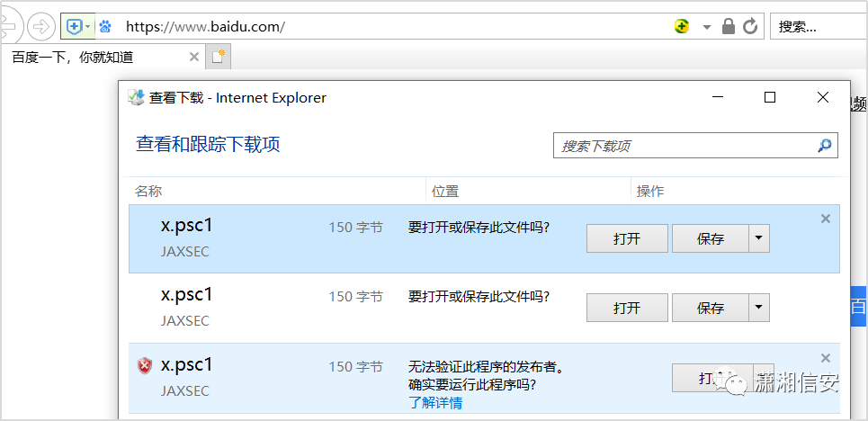This screenshot has height=421, width=868.
Task: Close the Baidu tab
Action: 193,58
